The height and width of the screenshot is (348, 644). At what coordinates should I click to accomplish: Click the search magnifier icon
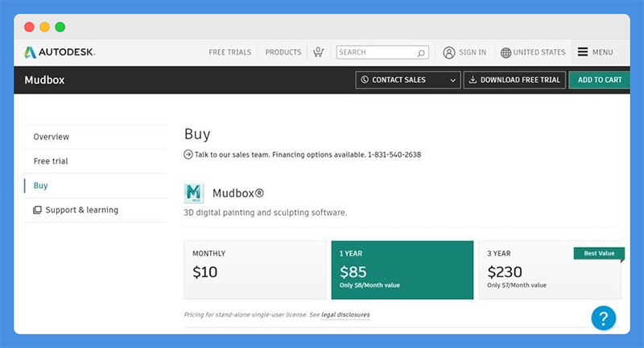421,52
